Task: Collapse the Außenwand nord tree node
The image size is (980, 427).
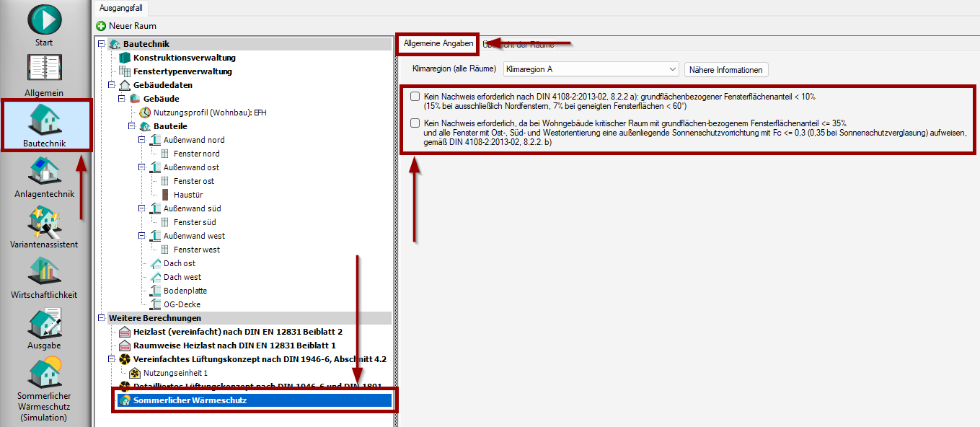Action: click(142, 140)
